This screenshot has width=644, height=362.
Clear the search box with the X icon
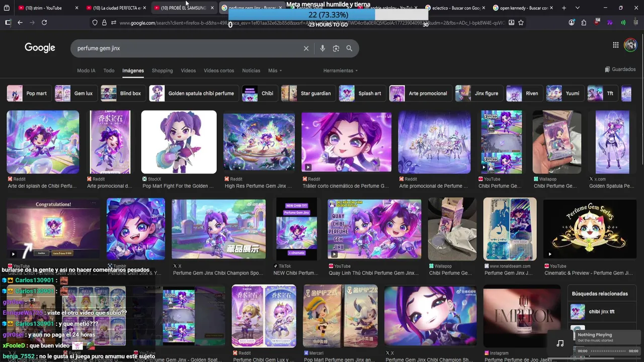(306, 48)
